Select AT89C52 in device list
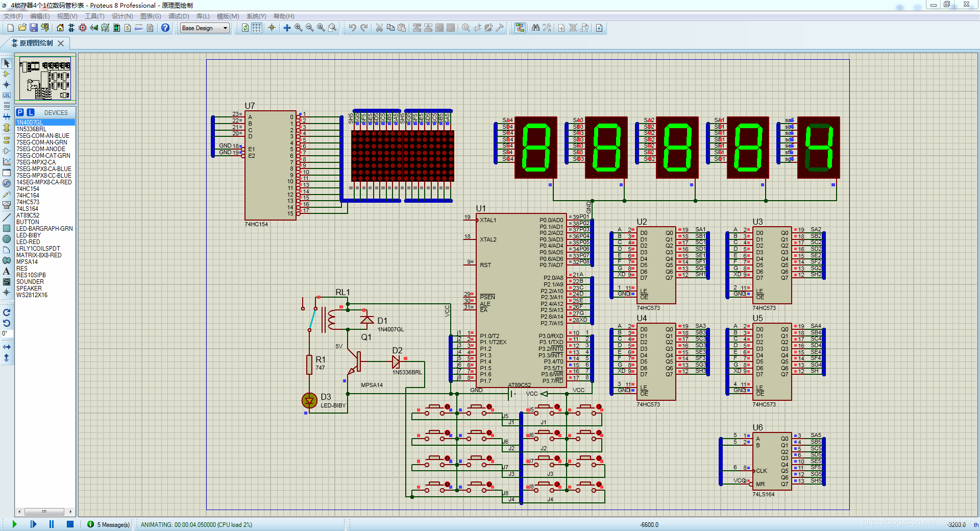The height and width of the screenshot is (531, 980). (45, 215)
